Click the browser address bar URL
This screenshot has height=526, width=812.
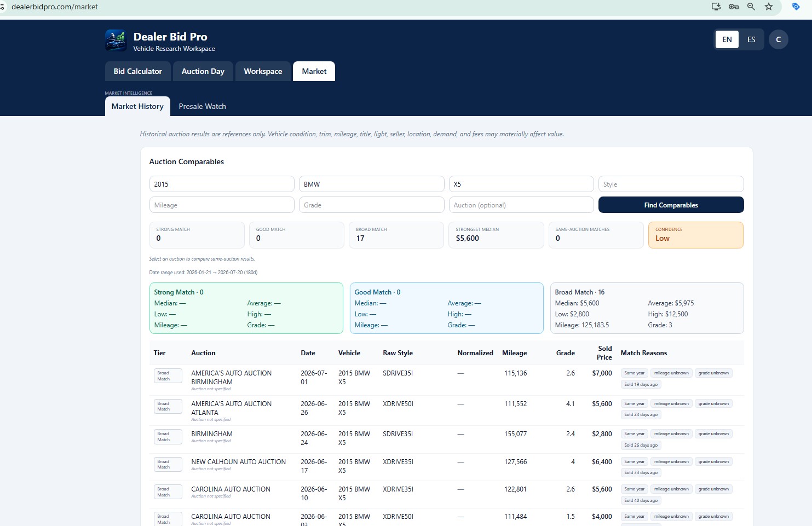point(55,7)
